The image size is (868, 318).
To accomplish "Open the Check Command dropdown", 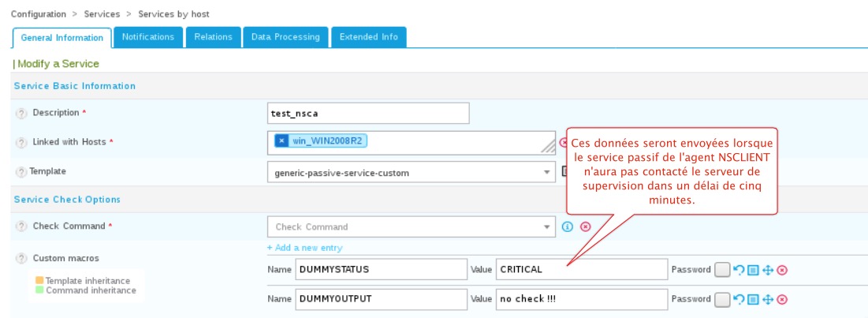I will click(x=547, y=226).
